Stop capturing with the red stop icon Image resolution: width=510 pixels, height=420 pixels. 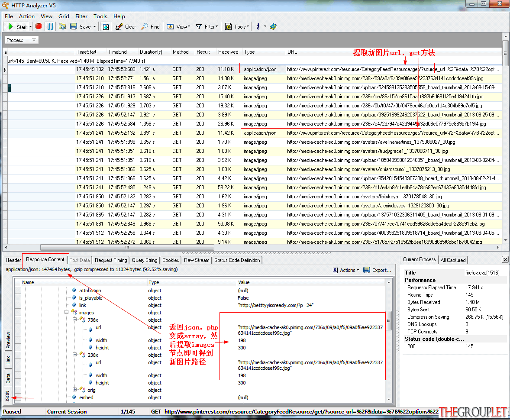point(39,26)
